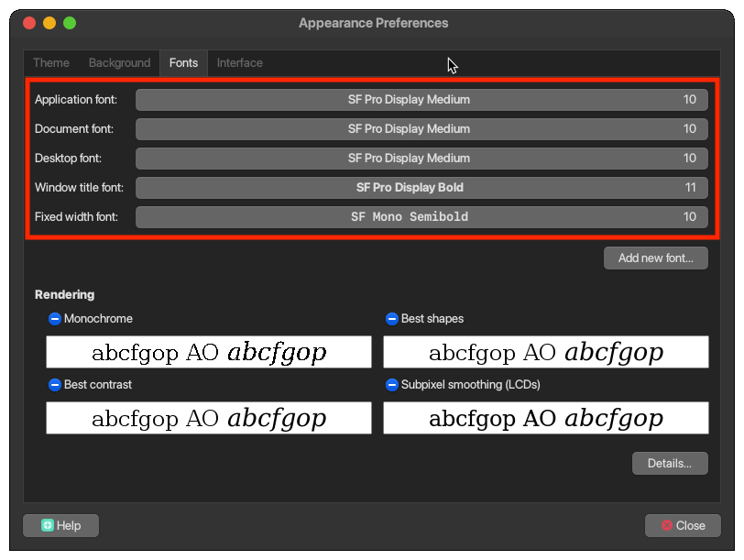
Task: Change the Window title font
Action: (421, 188)
